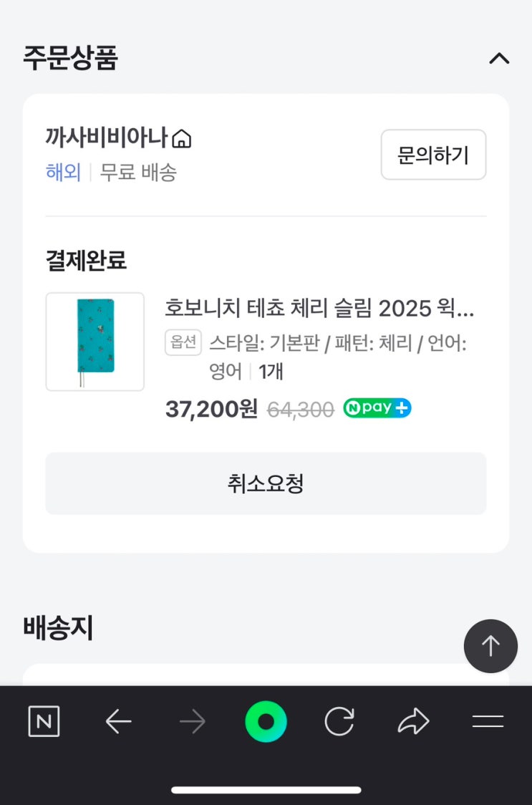Image resolution: width=532 pixels, height=805 pixels.
Task: Collapse the 주문상품 section chevron
Action: tap(499, 58)
